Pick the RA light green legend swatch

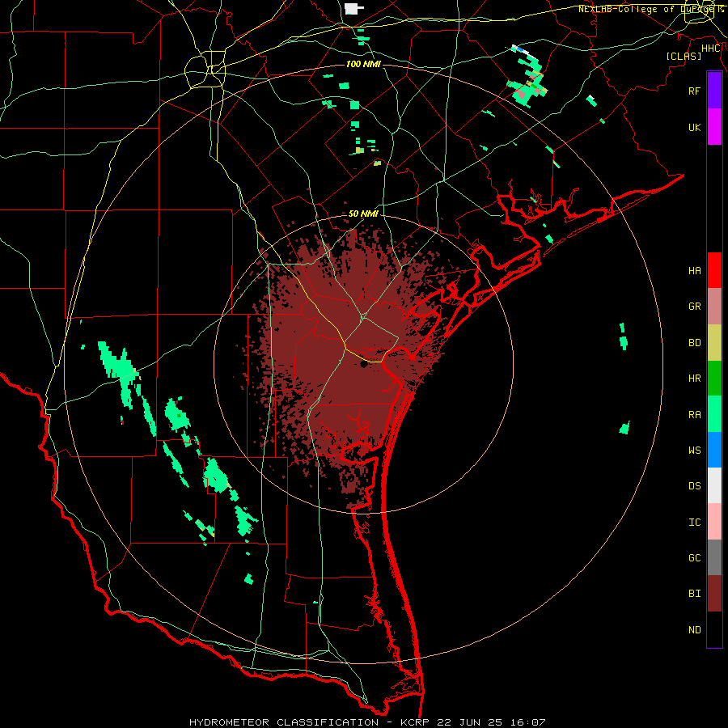coord(714,414)
